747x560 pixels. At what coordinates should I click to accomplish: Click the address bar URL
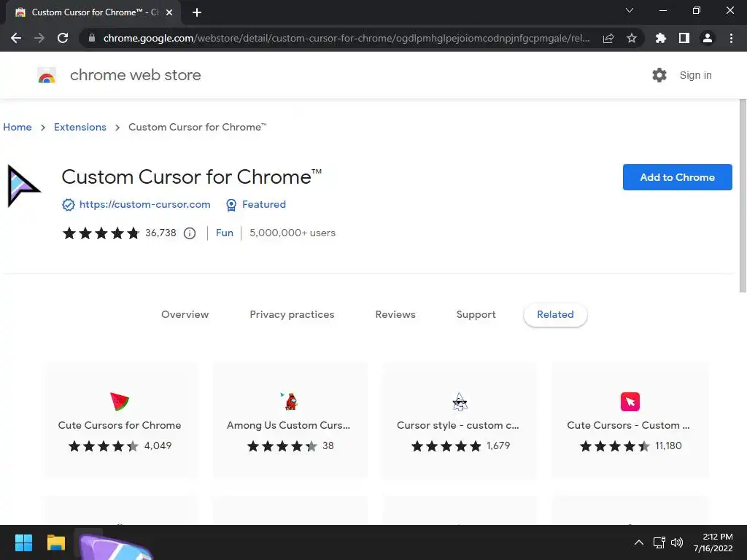coord(347,38)
